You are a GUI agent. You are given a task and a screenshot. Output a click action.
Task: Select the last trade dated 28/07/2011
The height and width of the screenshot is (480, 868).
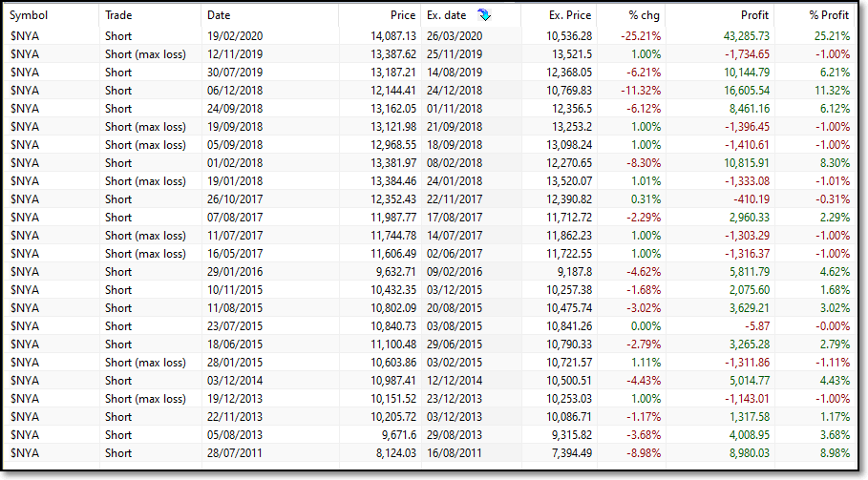[x=430, y=453]
